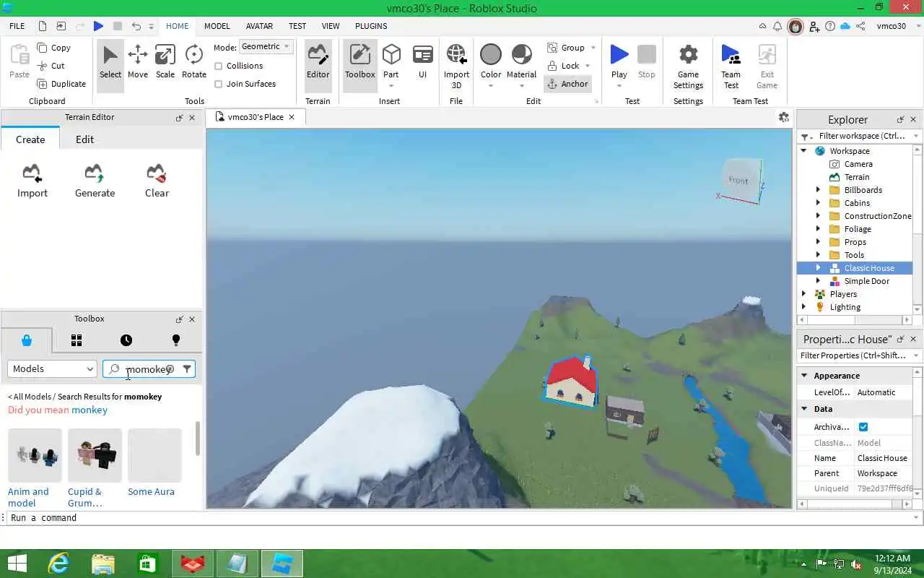Open the UI insert tool

tap(422, 63)
